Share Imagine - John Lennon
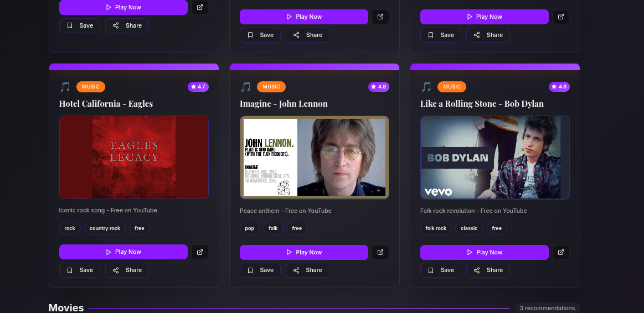Screen dimensions: 644x313 pyautogui.click(x=308, y=270)
